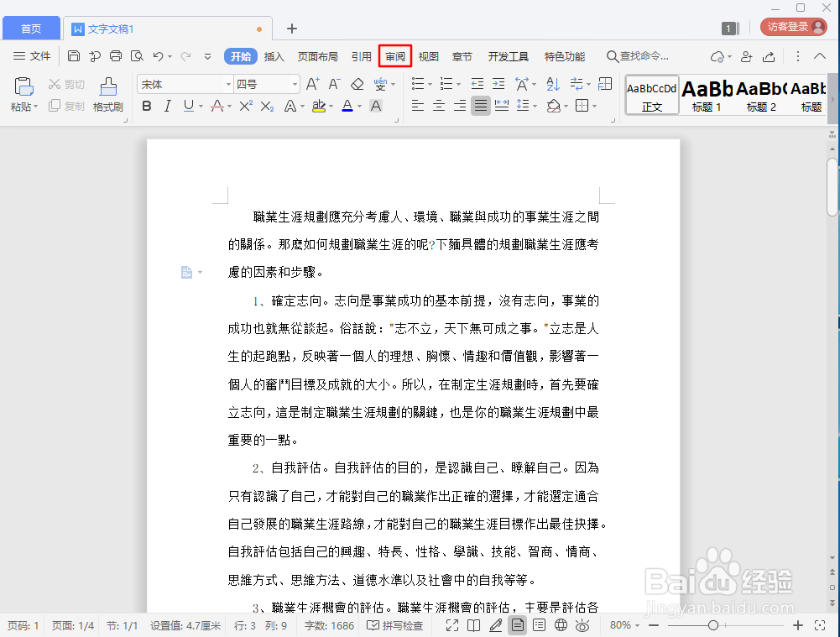The image size is (840, 637).
Task: Switch to outline view icon
Action: click(x=540, y=625)
